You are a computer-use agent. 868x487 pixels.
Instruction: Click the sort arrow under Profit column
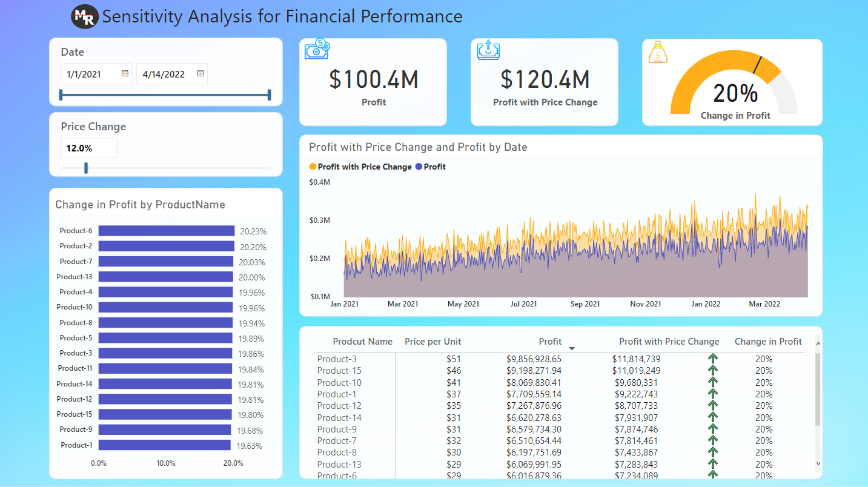pyautogui.click(x=571, y=348)
